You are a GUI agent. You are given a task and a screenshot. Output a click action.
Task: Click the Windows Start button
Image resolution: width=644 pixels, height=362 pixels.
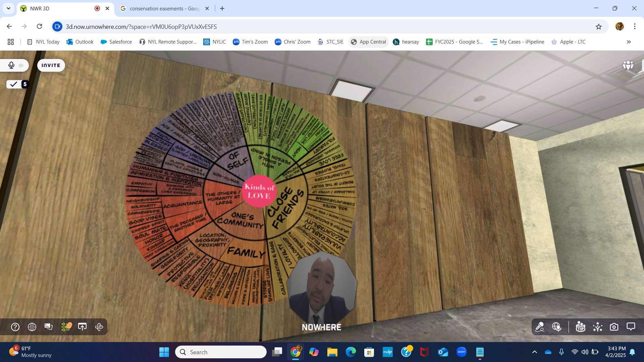164,352
